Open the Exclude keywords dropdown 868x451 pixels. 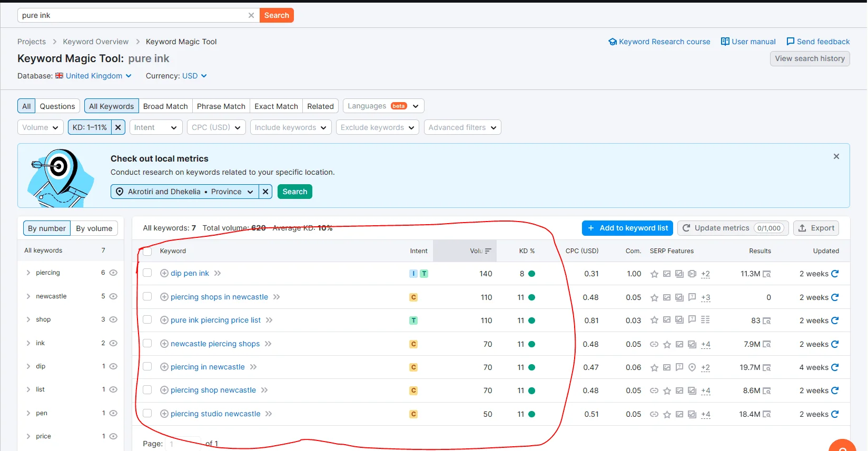[x=378, y=127]
